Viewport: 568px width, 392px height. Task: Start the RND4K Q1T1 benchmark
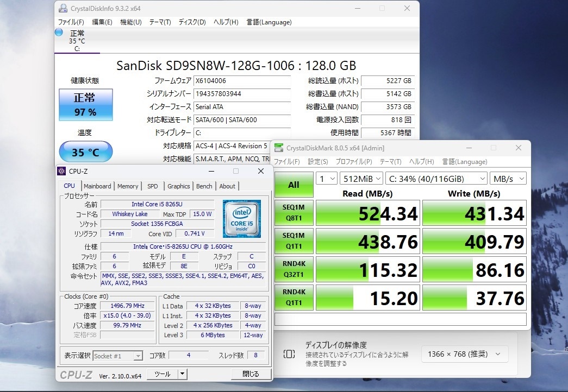click(294, 298)
